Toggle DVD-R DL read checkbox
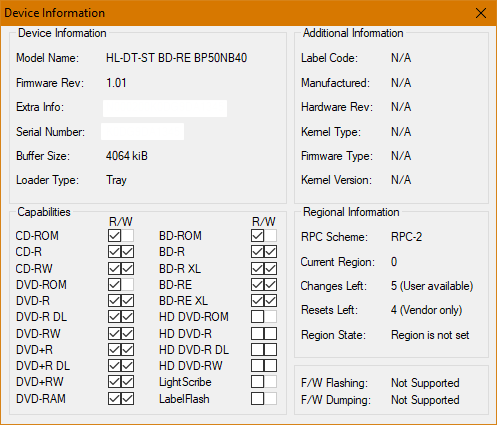This screenshot has width=497, height=425. click(114, 317)
